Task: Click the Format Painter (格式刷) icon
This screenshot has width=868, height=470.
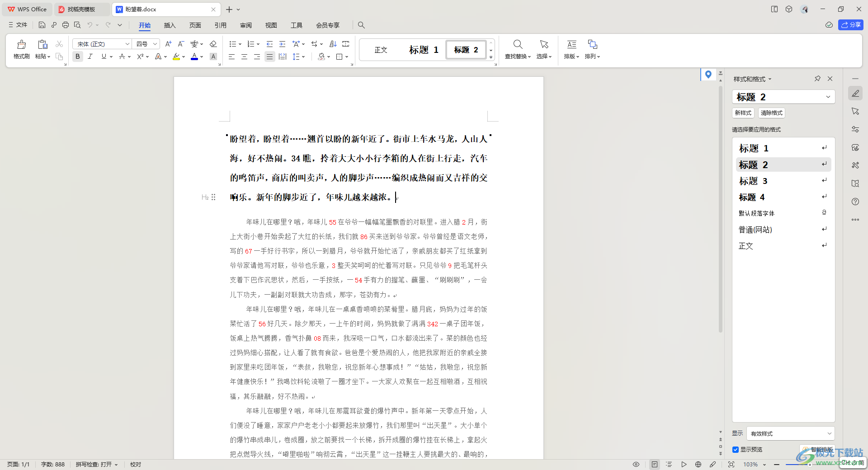Action: [x=21, y=44]
